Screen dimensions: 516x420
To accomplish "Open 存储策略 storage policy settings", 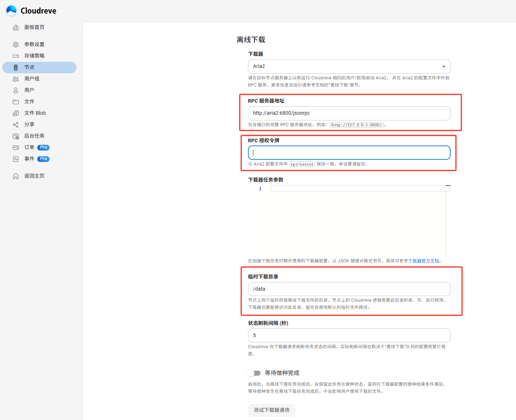I will pos(34,56).
